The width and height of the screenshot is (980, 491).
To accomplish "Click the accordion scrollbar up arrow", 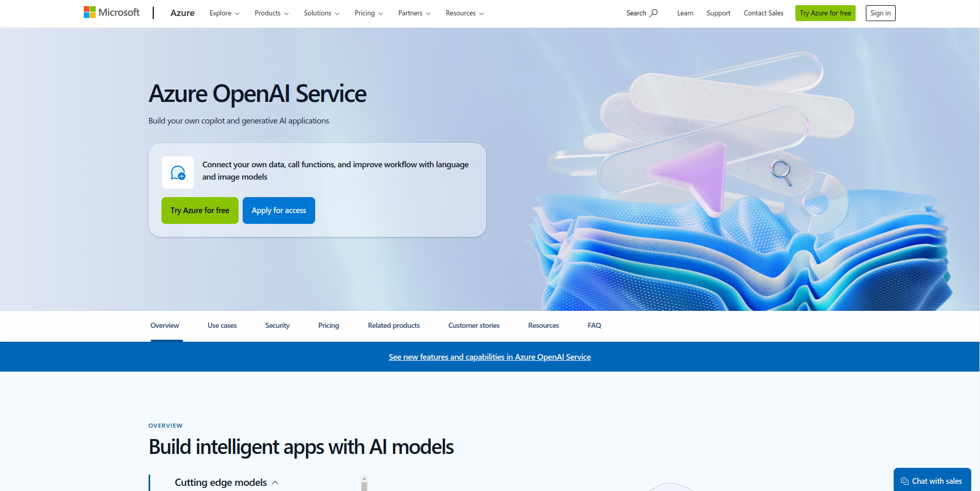I will (x=364, y=479).
